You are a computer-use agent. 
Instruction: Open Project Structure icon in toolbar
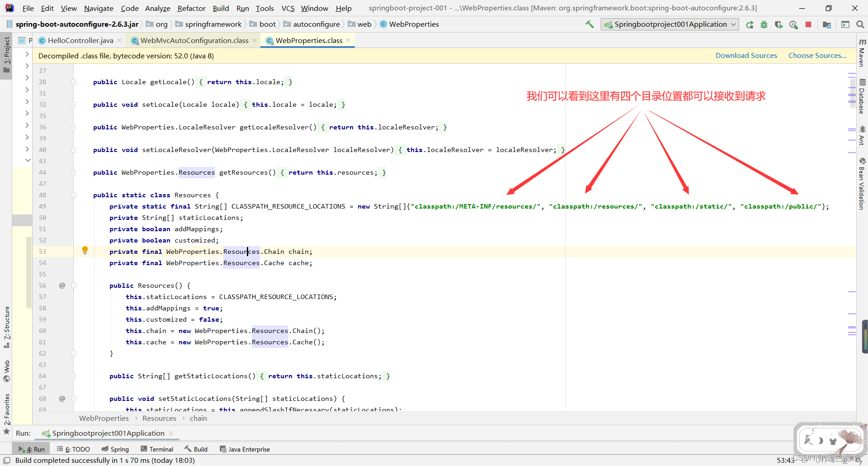pyautogui.click(x=827, y=24)
